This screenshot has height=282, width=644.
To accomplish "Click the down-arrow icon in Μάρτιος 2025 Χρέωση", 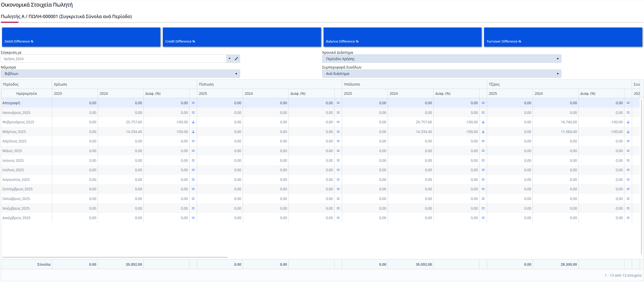I will 193,132.
